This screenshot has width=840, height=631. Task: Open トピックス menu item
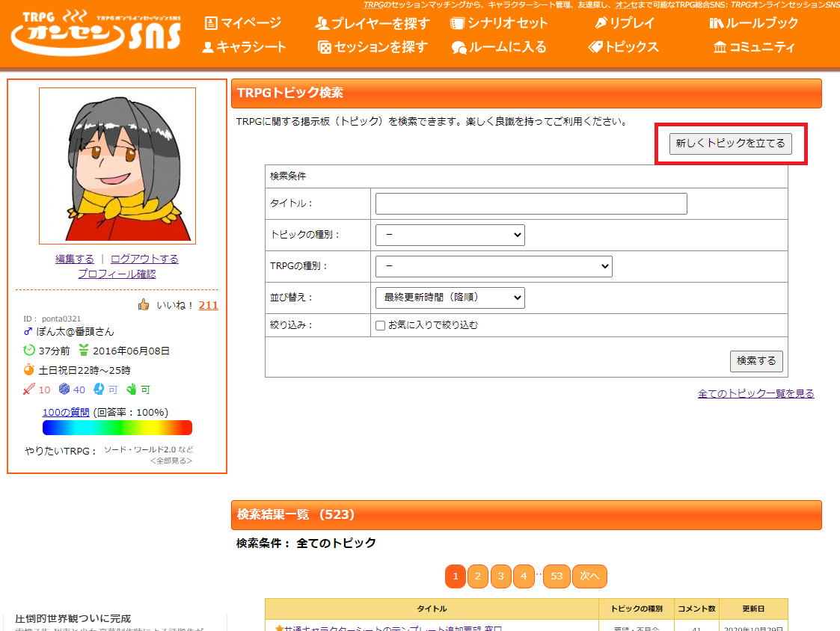point(624,47)
